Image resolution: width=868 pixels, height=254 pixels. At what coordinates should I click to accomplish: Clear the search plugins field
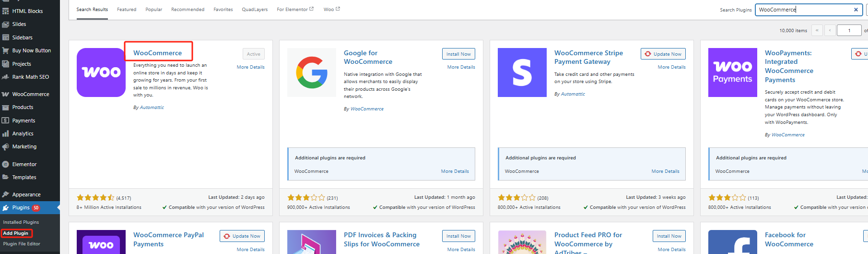[856, 10]
